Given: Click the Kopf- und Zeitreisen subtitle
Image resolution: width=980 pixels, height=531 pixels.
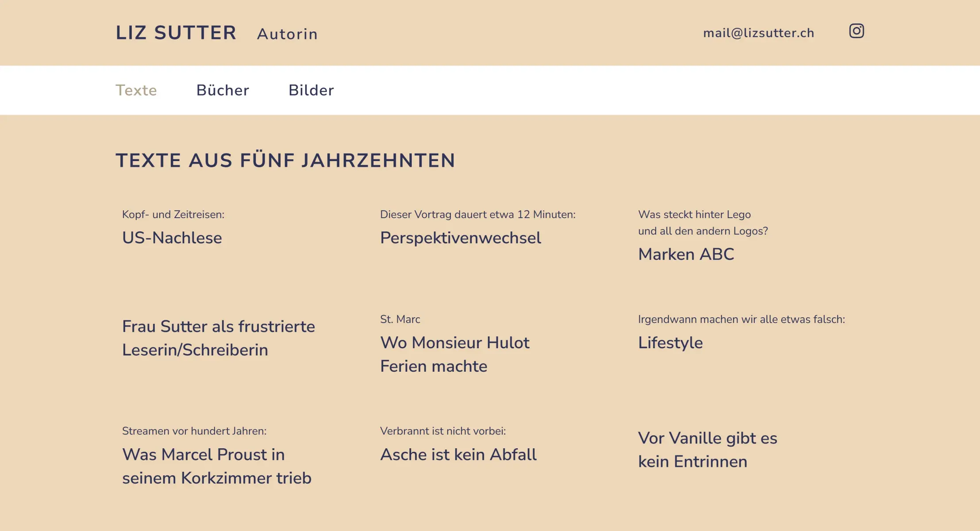Looking at the screenshot, I should 173,215.
